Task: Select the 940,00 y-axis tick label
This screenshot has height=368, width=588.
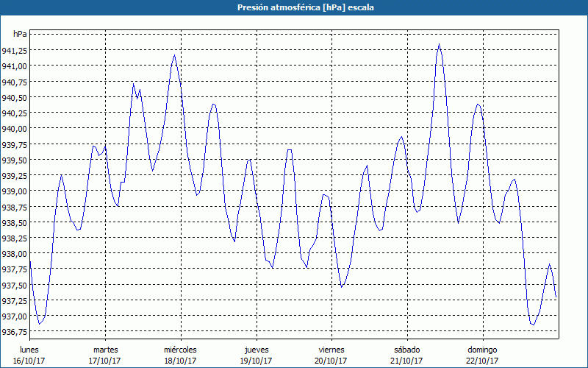Action: tap(15, 128)
